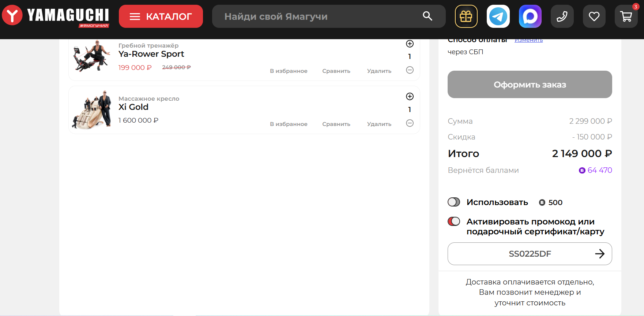Toggle Использовать 500 bonus points switch
The image size is (644, 316).
[454, 202]
